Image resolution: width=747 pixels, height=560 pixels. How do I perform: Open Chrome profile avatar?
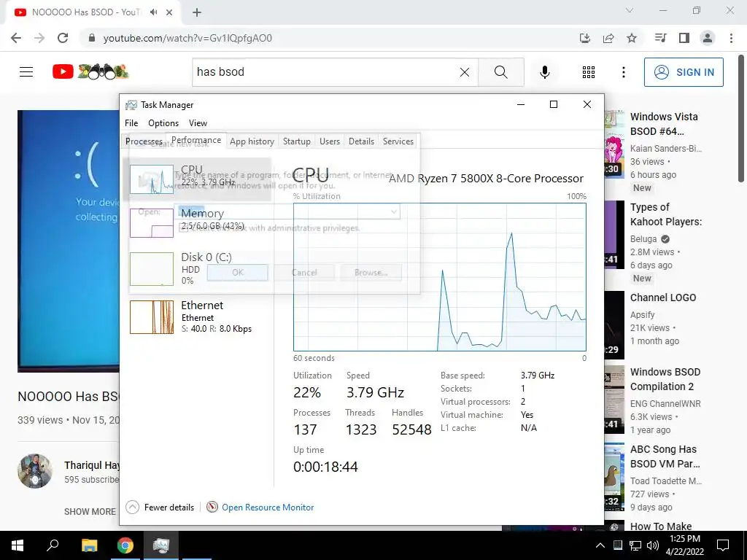pos(708,38)
